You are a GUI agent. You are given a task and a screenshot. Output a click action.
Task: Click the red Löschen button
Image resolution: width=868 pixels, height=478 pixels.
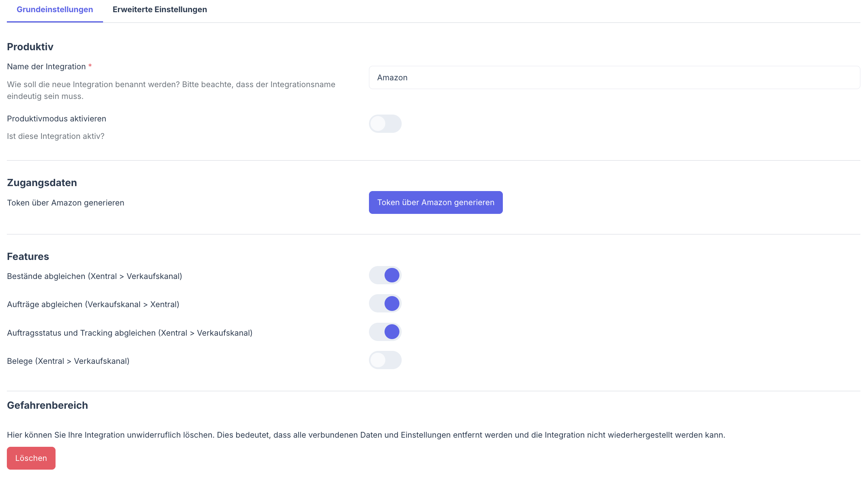point(31,458)
